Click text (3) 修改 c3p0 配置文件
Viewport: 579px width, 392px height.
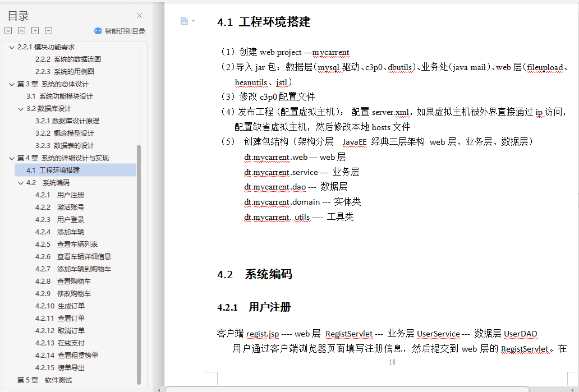268,96
